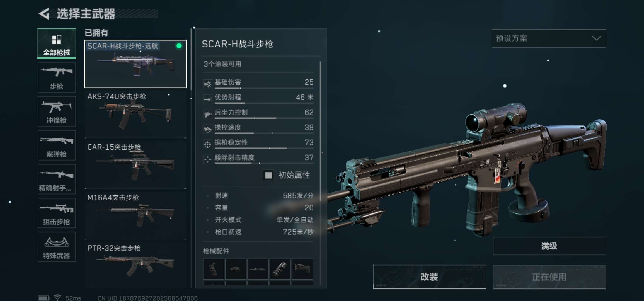Open the 预设方案 preset dropdown
644x301 pixels.
tap(549, 38)
